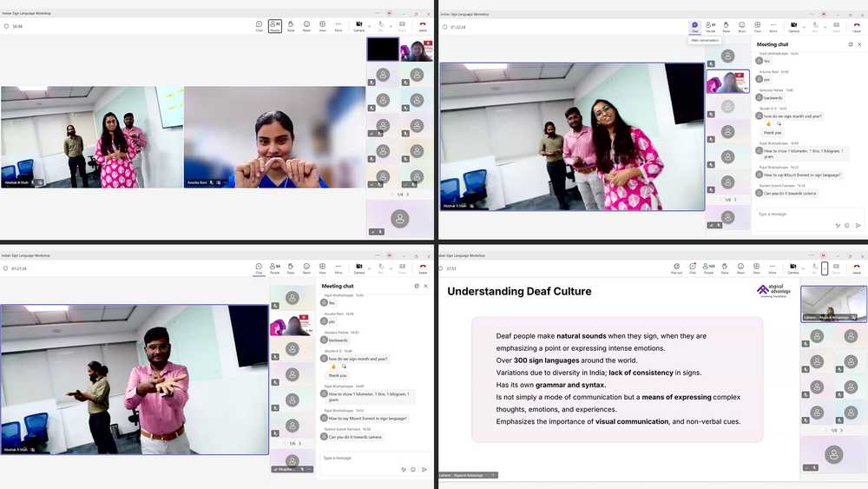
Task: Click 'Understanding Deaf Culture' slide title
Action: click(x=519, y=291)
